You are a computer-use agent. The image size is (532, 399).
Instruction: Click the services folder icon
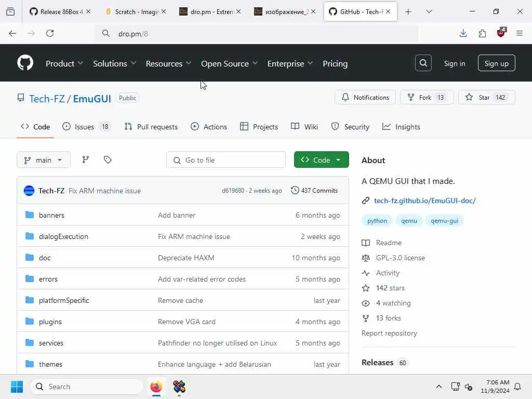click(x=30, y=343)
